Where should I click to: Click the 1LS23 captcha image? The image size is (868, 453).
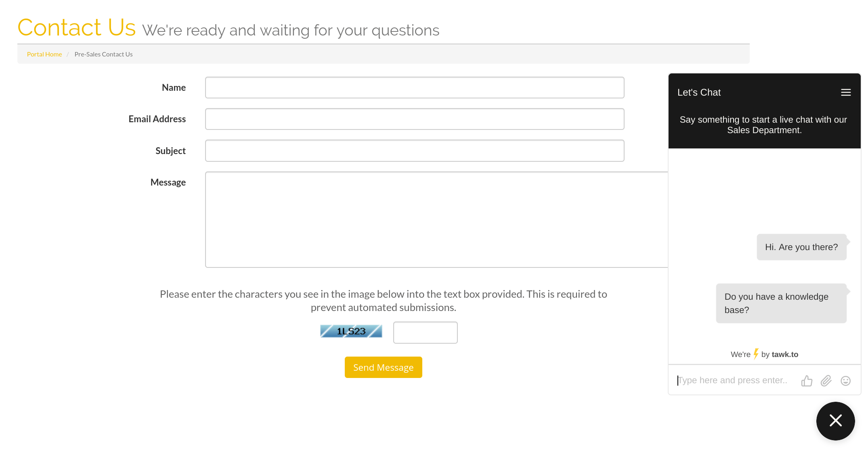click(351, 331)
